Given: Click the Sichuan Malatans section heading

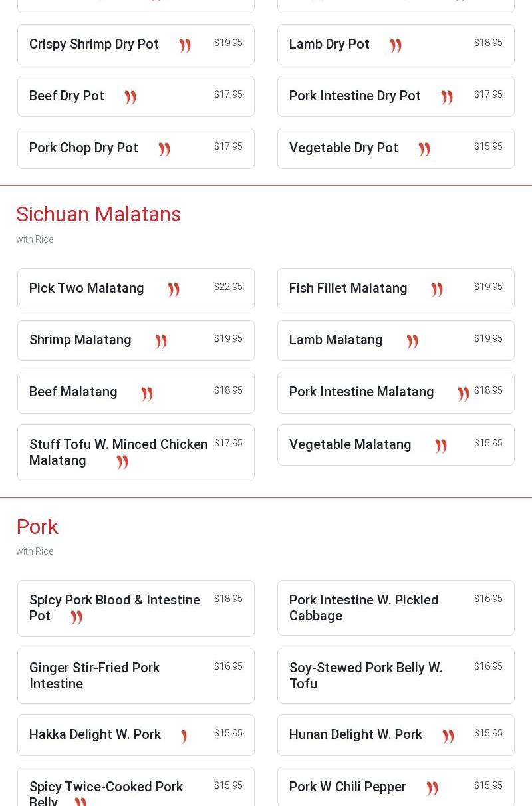Looking at the screenshot, I should point(98,214).
